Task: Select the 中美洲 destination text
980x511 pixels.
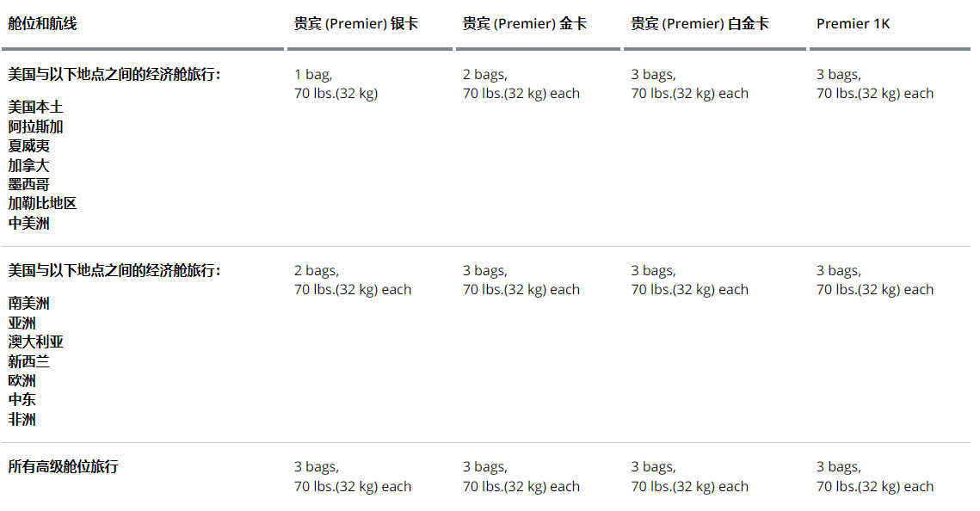Action: (x=28, y=224)
